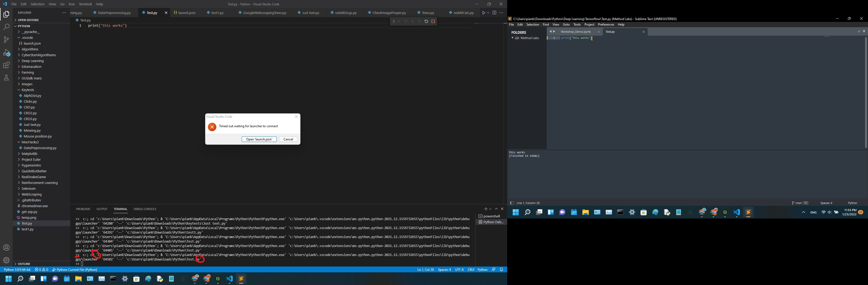Click Cancel in the timeout dialog

288,139
